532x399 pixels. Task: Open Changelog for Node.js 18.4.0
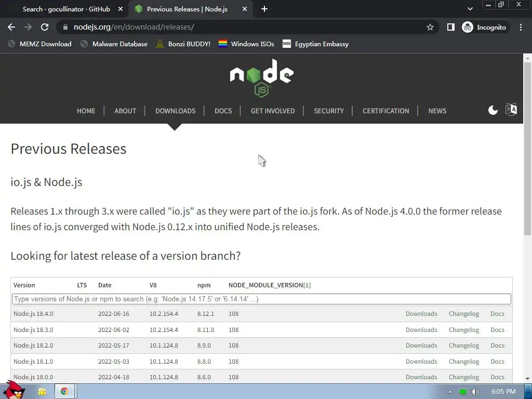(x=464, y=314)
